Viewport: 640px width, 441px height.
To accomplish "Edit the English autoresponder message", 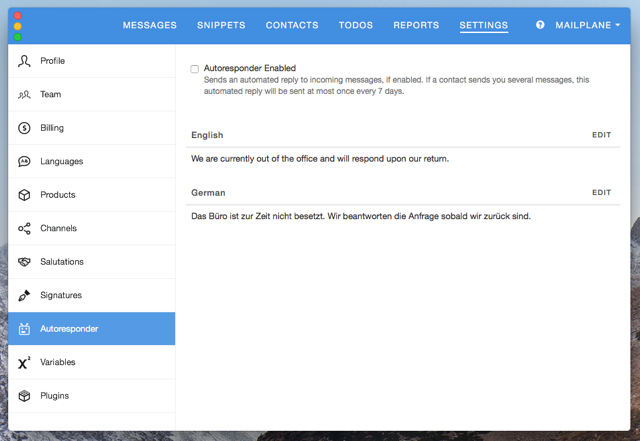I will (601, 135).
